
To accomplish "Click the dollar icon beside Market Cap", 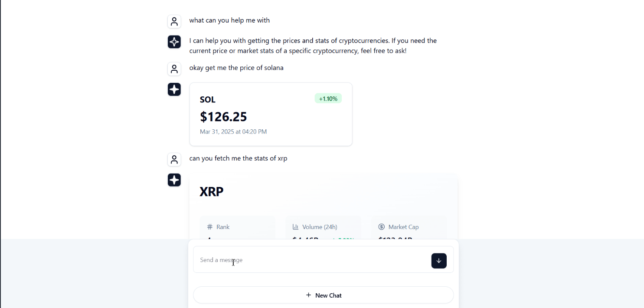I will point(382,227).
